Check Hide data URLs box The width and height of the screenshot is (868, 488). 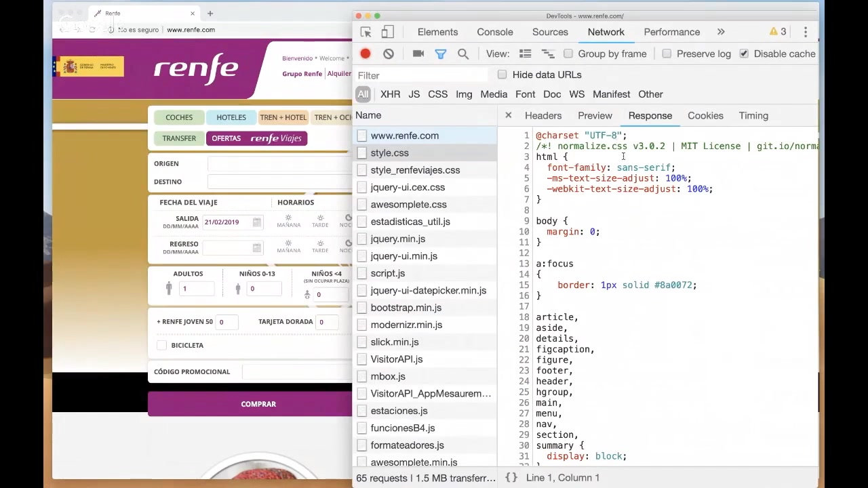(502, 75)
